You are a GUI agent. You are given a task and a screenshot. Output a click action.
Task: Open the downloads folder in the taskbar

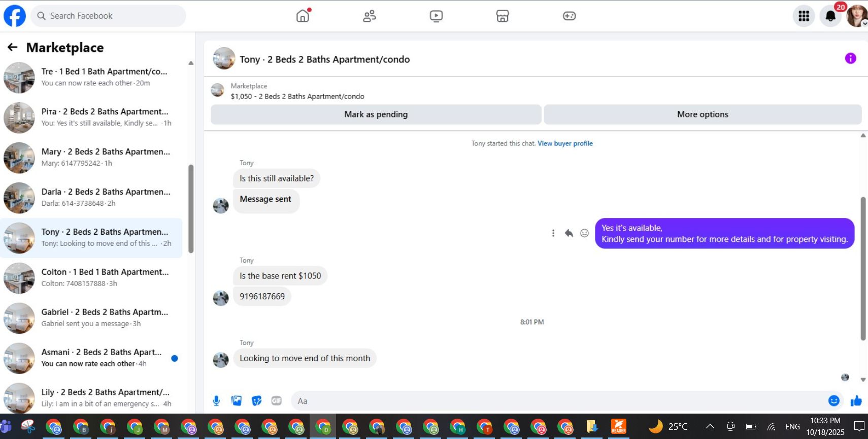591,426
